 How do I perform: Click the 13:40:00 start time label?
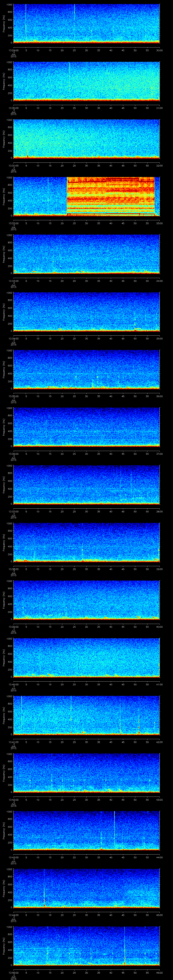(13, 684)
